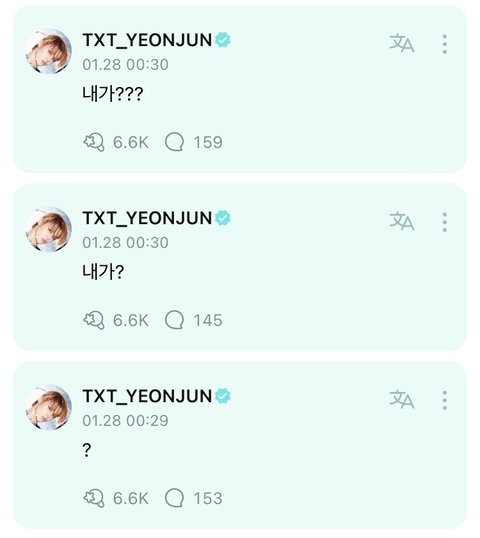
Task: Open profile picture on the bottom post
Action: pos(49,407)
